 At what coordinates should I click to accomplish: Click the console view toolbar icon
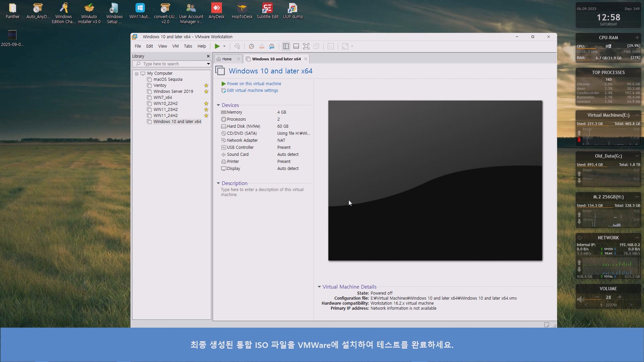pos(331,46)
